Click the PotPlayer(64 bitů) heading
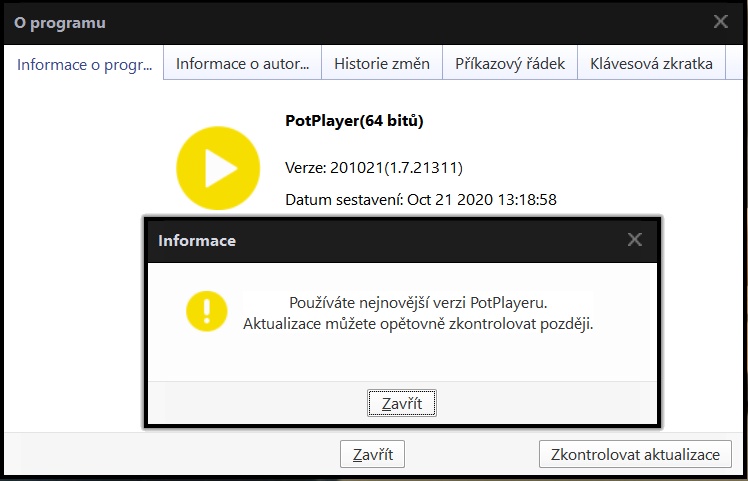748x481 pixels. [x=354, y=121]
